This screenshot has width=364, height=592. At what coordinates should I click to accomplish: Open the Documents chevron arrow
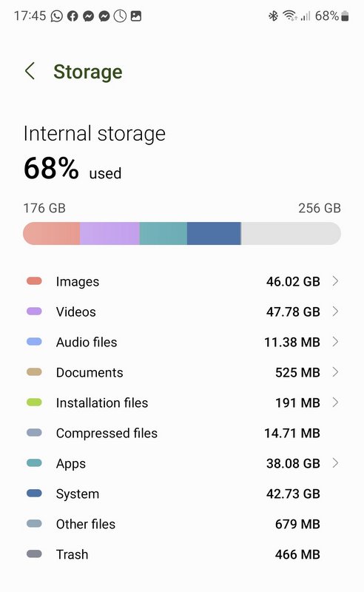(335, 372)
